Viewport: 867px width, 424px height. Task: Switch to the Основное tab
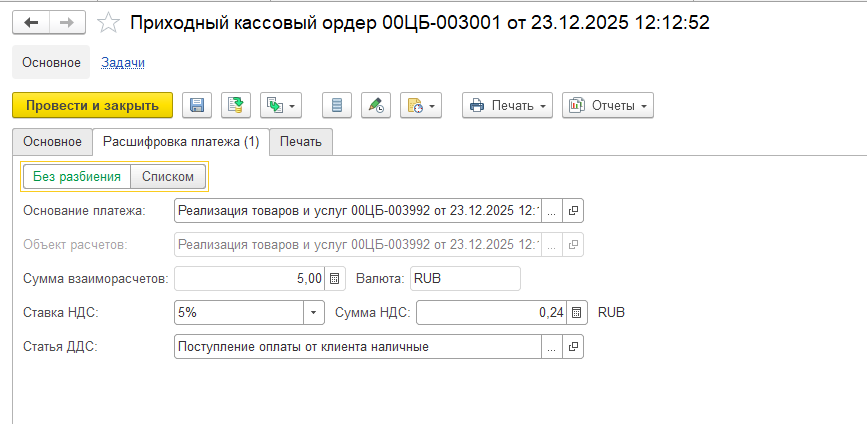(x=52, y=142)
